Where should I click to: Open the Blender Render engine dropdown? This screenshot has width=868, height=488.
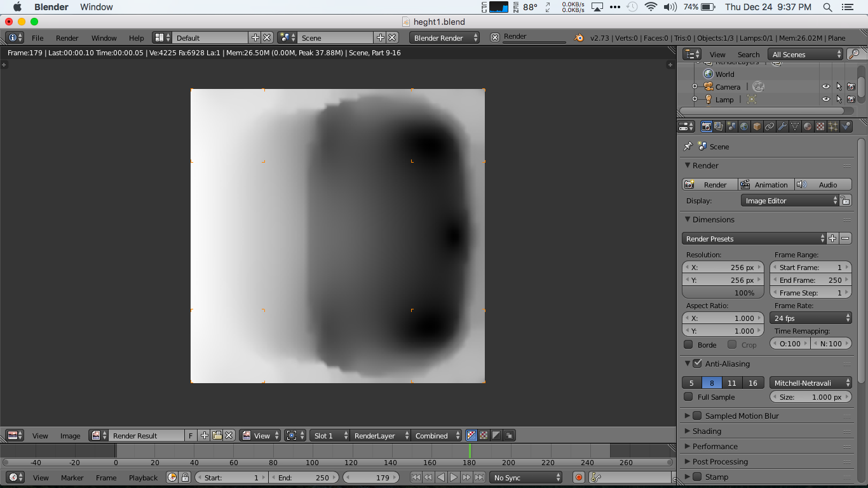tap(444, 38)
